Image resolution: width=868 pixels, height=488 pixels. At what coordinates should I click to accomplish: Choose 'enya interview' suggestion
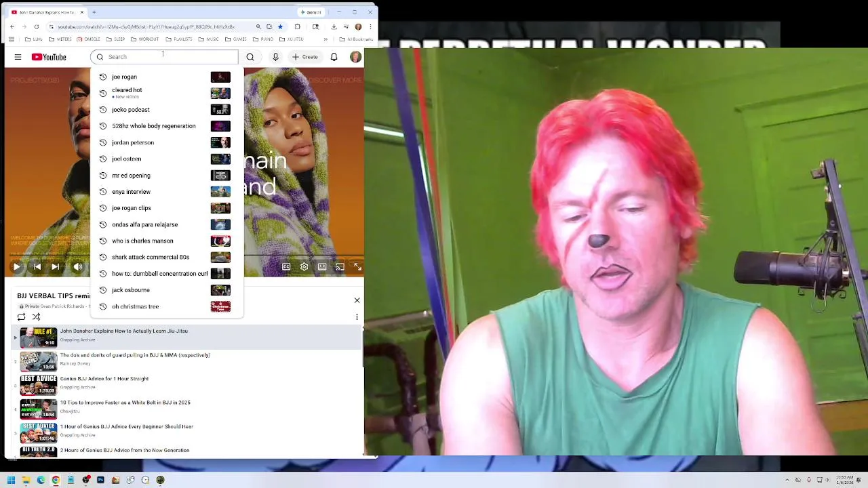[x=167, y=192]
